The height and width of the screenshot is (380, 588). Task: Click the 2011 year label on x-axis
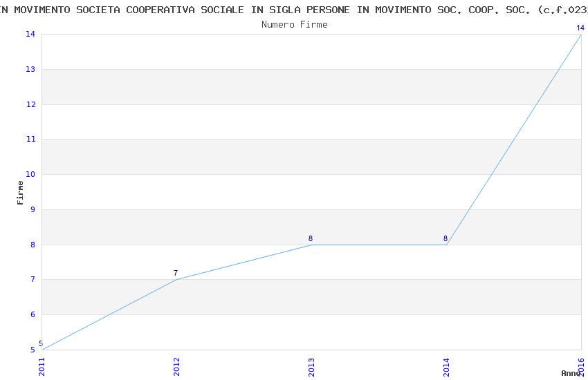[x=42, y=365]
